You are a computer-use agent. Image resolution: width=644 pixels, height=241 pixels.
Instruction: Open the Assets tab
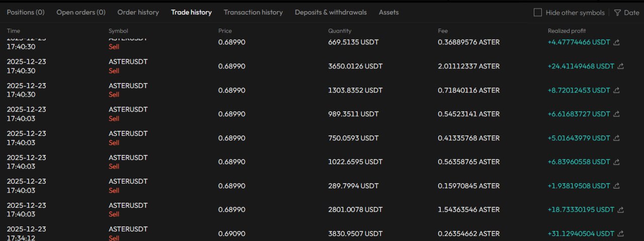coord(388,12)
